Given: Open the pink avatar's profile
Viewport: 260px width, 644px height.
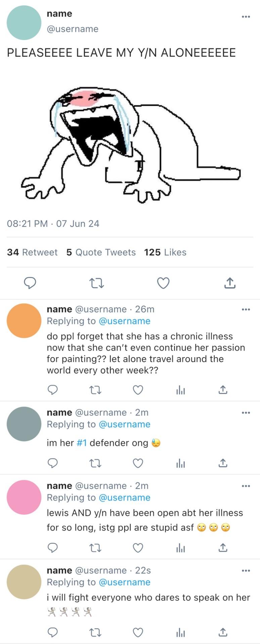Looking at the screenshot, I should [x=24, y=497].
